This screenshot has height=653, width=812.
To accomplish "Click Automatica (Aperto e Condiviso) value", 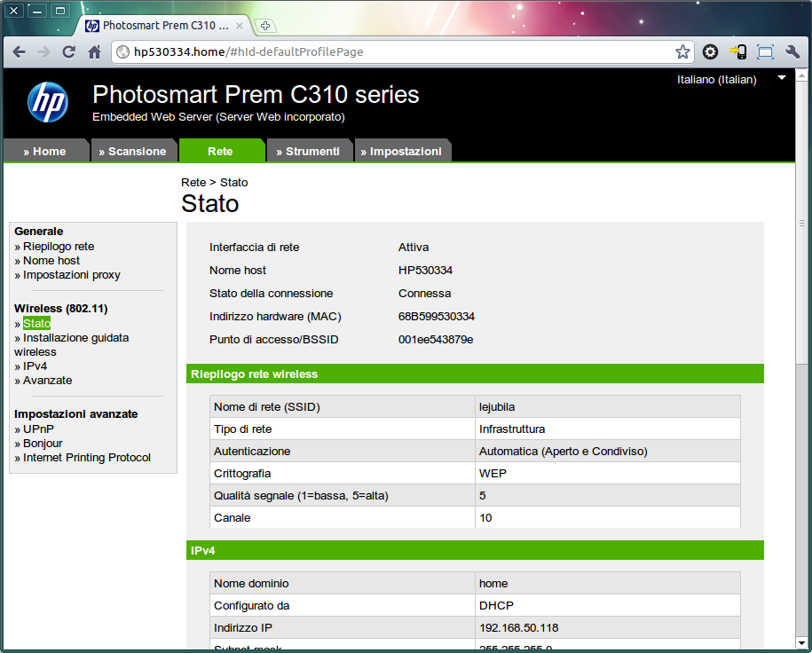I will pyautogui.click(x=563, y=452).
